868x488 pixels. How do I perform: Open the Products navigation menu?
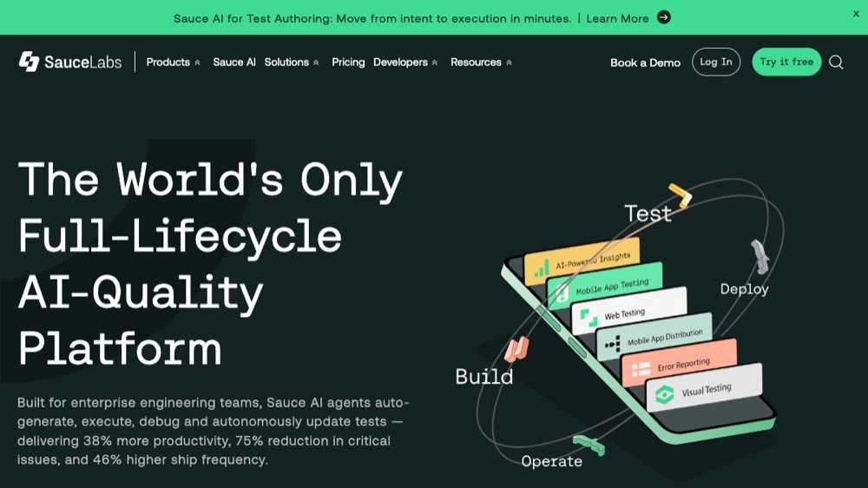168,62
